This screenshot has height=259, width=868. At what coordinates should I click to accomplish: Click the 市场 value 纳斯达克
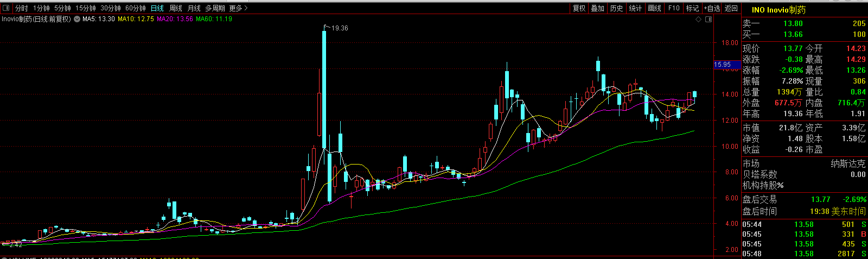pyautogui.click(x=848, y=163)
